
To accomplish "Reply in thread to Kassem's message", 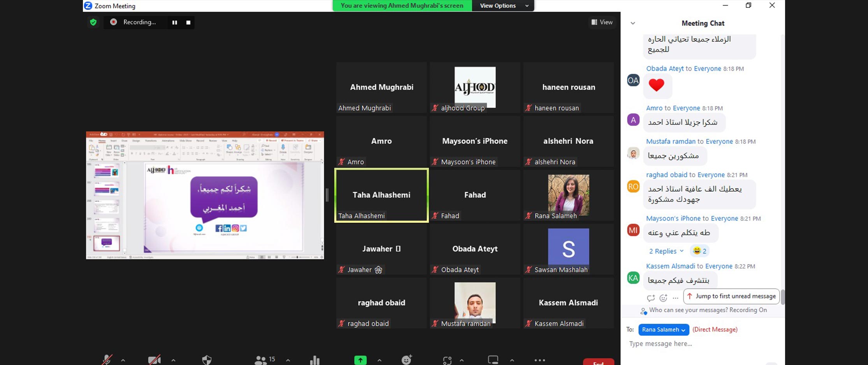I will point(651,298).
